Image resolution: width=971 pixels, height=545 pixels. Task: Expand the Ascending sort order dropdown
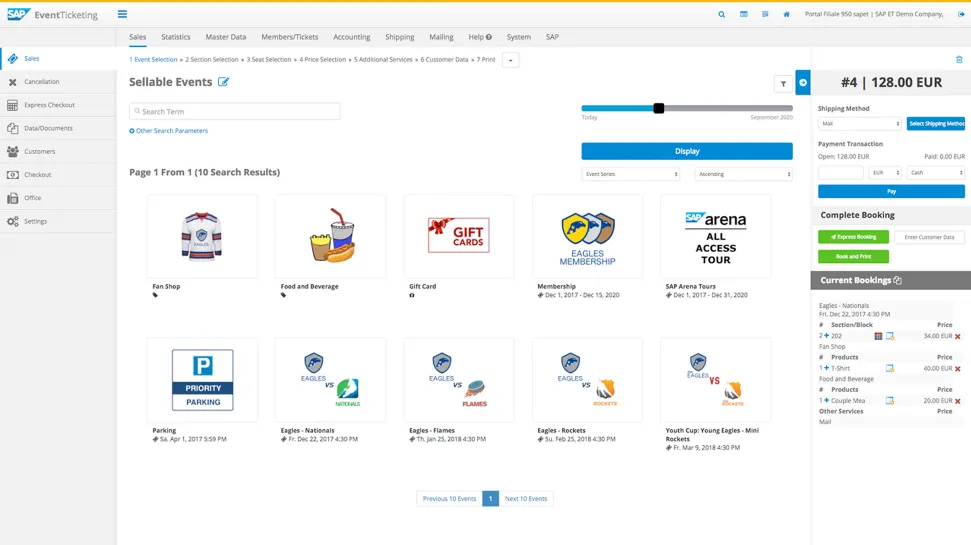pos(743,174)
